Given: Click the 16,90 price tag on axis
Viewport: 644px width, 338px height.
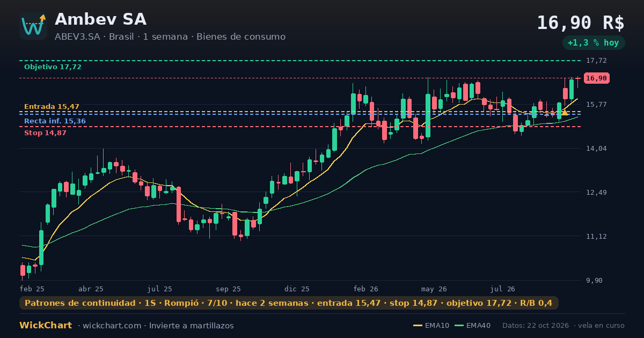Looking at the screenshot, I should [x=597, y=78].
